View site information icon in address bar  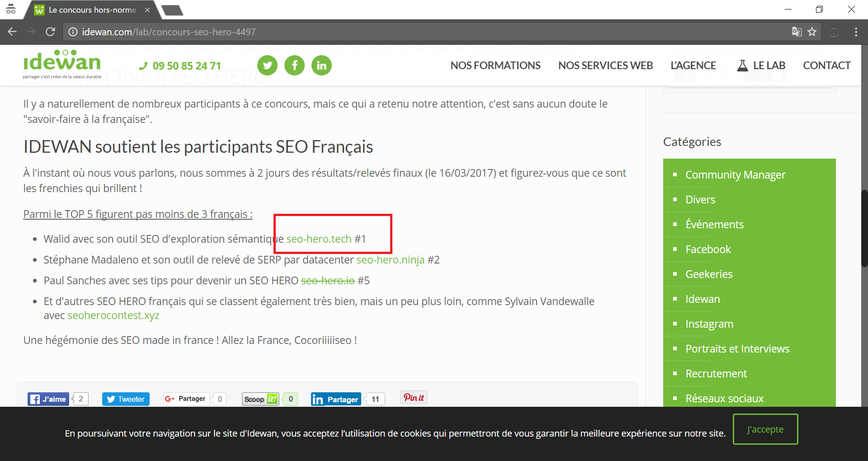click(72, 32)
